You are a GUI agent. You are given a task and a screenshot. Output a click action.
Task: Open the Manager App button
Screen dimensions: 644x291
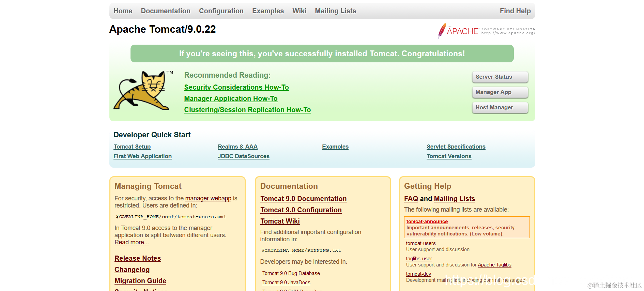pyautogui.click(x=500, y=92)
